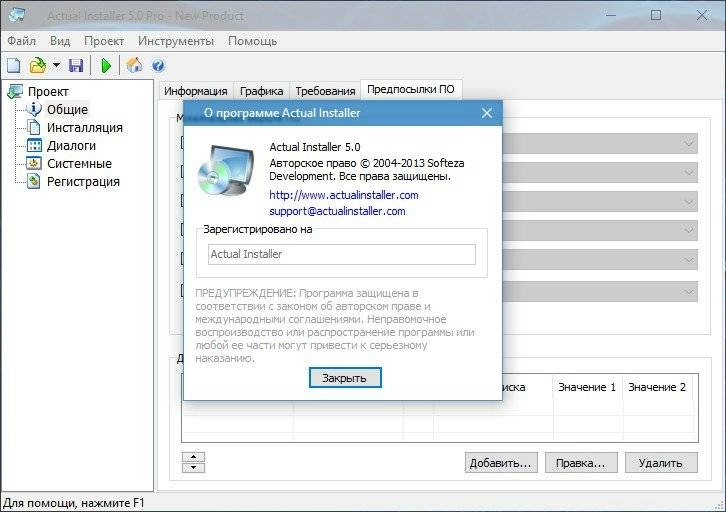
Task: Click the Home page house icon
Action: (134, 65)
